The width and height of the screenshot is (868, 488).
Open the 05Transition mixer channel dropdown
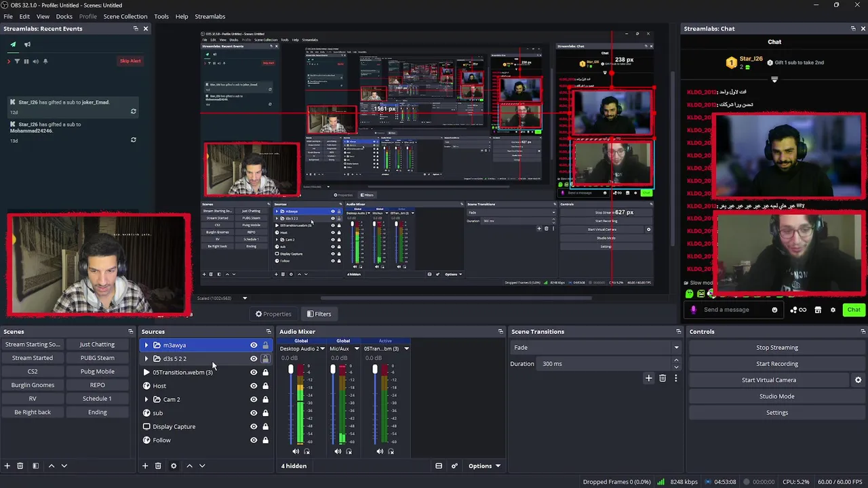click(x=406, y=348)
